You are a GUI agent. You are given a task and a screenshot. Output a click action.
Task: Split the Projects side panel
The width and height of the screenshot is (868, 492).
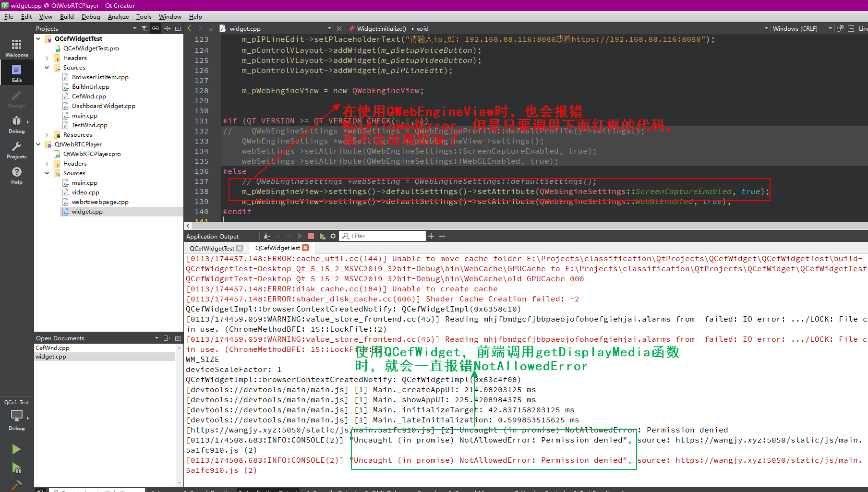click(x=167, y=28)
